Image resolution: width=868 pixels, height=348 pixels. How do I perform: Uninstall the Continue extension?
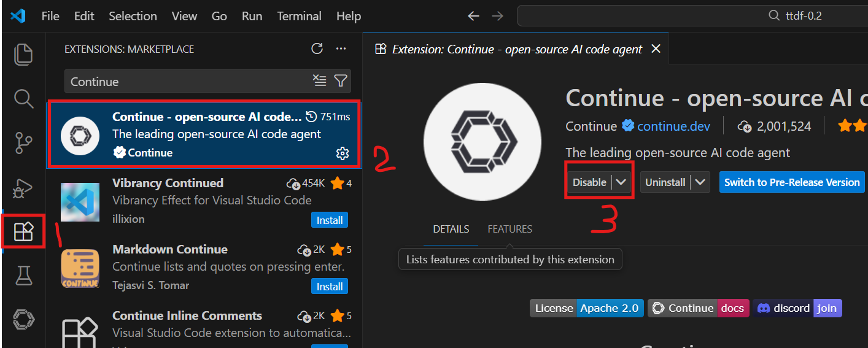point(665,182)
